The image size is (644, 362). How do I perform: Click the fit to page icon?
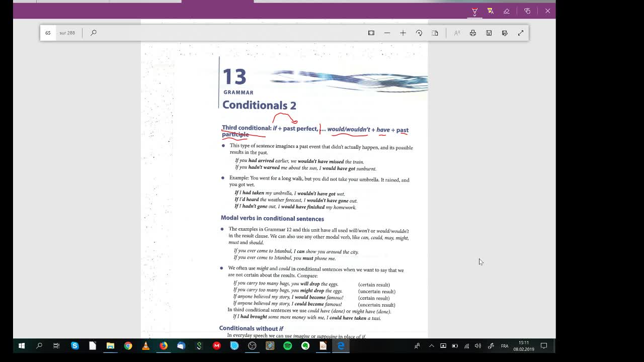(x=371, y=33)
